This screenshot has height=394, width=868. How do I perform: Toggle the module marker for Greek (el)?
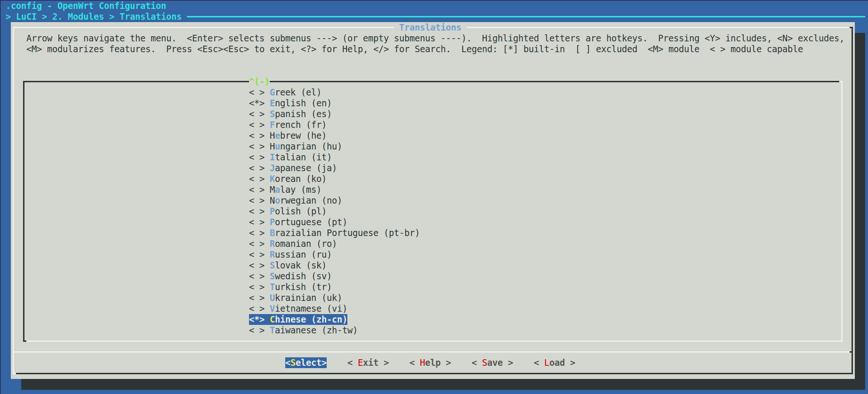pos(257,93)
